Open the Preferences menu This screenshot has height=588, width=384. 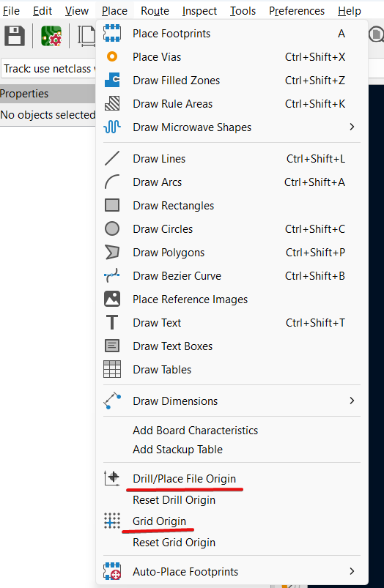pyautogui.click(x=297, y=11)
